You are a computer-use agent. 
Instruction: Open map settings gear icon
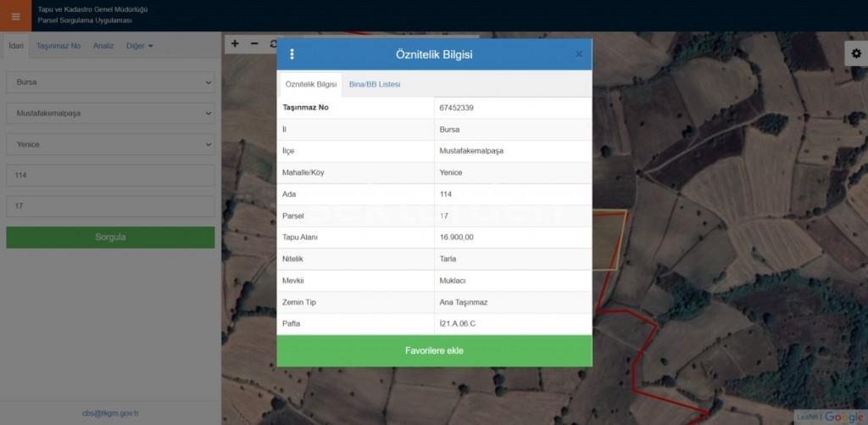tap(856, 53)
